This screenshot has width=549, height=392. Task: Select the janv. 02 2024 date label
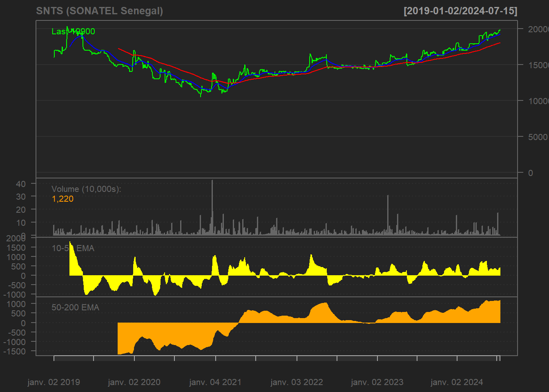tap(457, 382)
